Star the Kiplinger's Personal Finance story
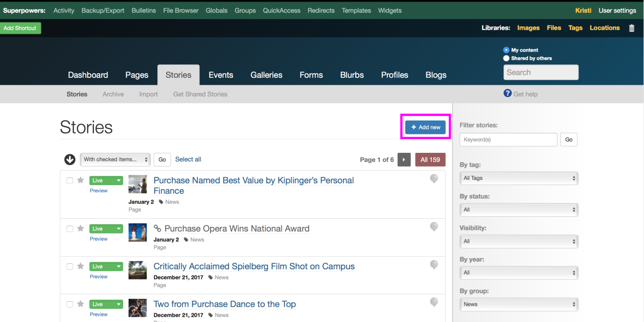Screen dimensions: 644x322 [x=80, y=180]
